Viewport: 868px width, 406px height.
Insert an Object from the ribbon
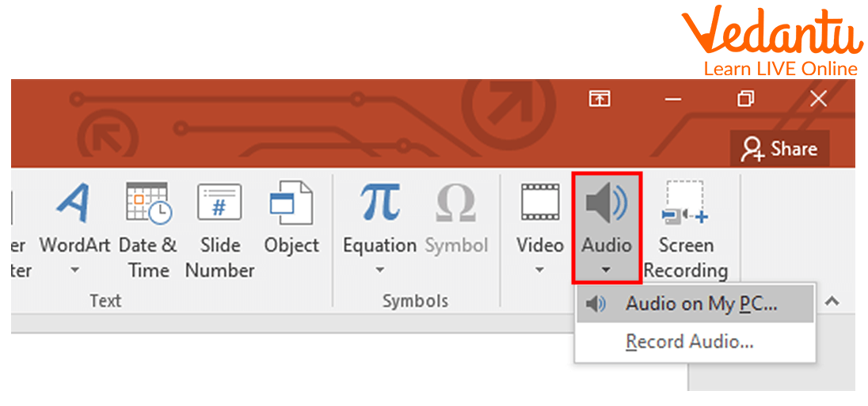pos(291,203)
